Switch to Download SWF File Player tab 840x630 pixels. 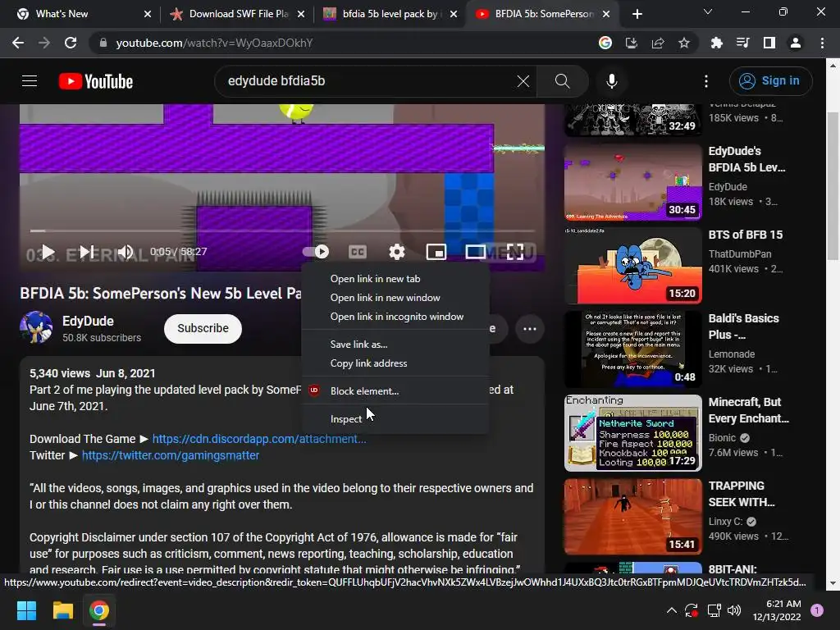click(239, 14)
